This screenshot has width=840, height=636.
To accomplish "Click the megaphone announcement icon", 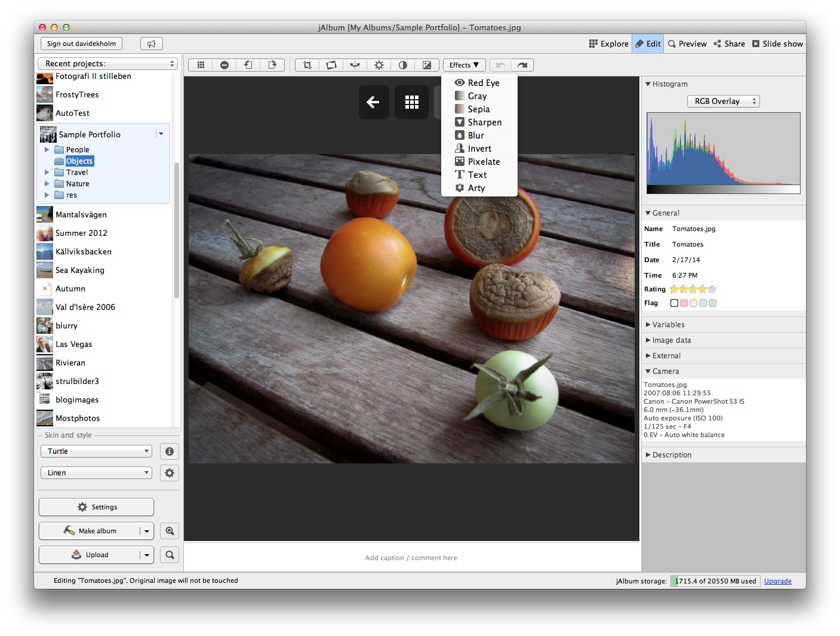I will click(x=152, y=44).
